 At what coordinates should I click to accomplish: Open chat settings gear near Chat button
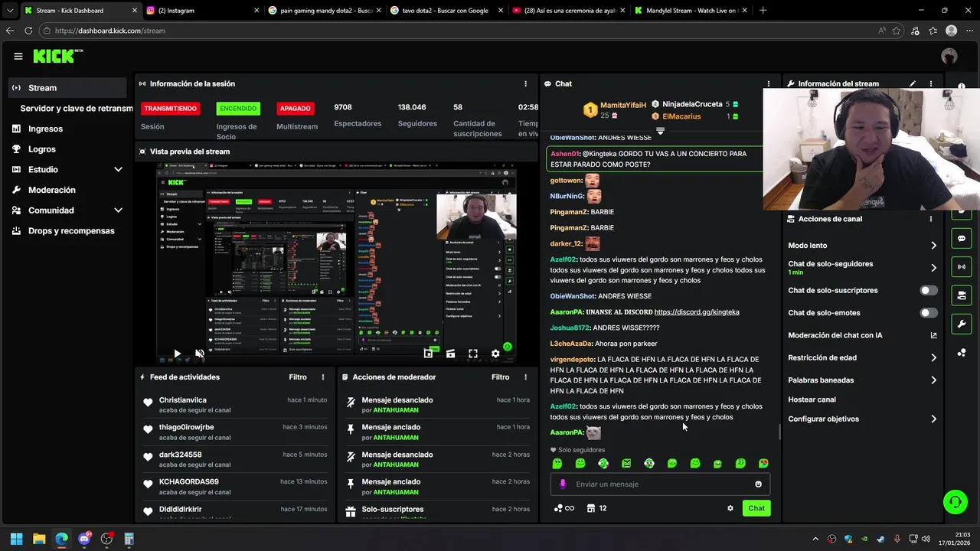(x=730, y=508)
